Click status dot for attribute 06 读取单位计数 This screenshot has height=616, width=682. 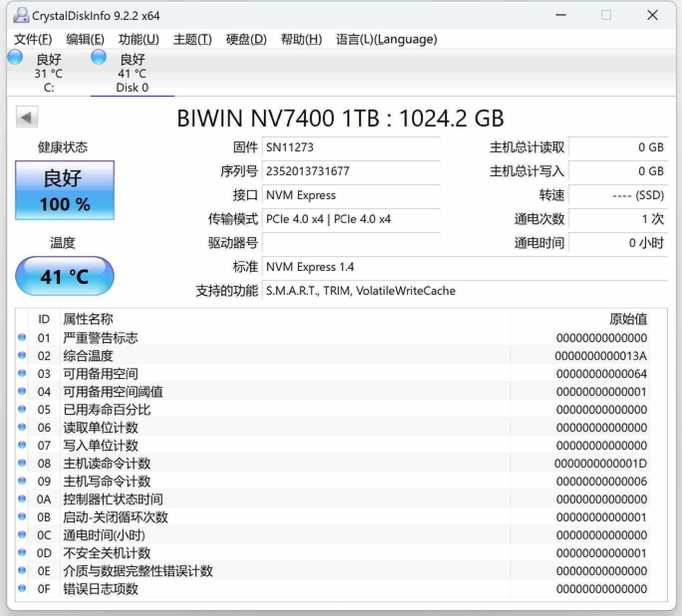click(x=22, y=427)
